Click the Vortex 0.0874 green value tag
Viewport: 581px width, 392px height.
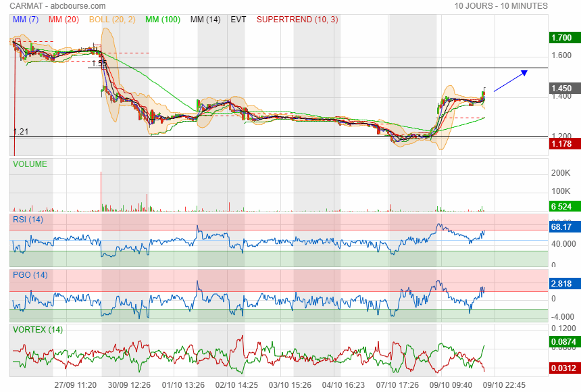pyautogui.click(x=562, y=343)
